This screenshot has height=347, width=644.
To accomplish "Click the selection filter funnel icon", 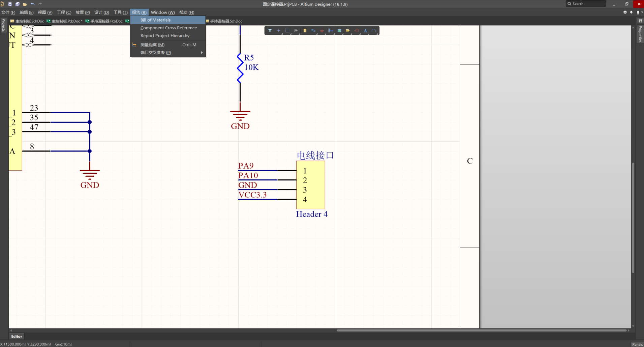I will [x=270, y=31].
